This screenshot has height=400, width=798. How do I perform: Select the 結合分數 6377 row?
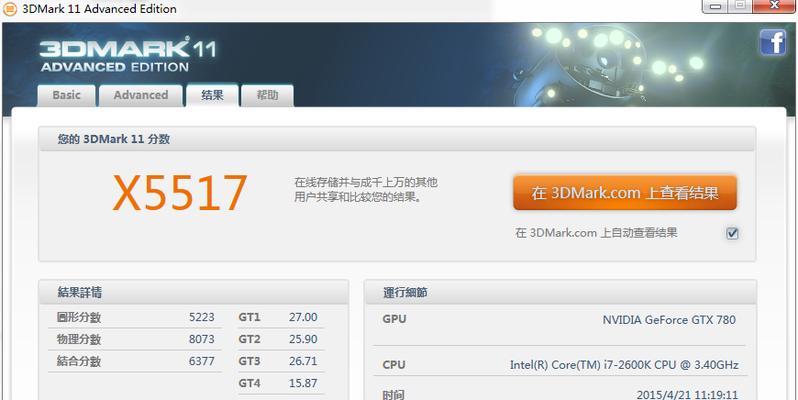[x=135, y=361]
